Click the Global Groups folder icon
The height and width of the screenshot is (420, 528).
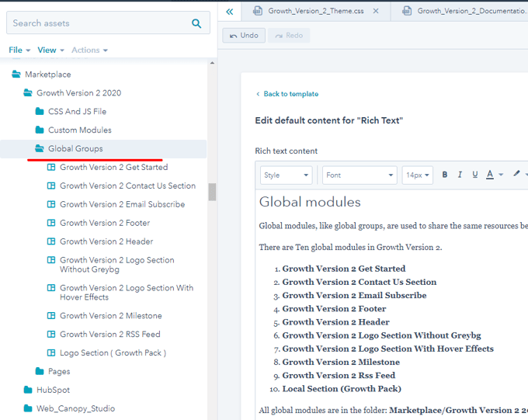40,149
